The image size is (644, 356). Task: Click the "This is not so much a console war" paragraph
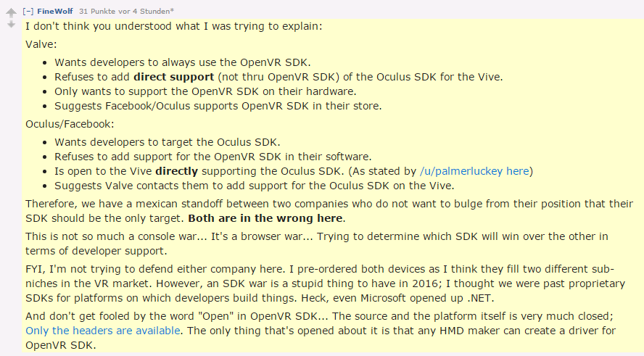pyautogui.click(x=317, y=244)
